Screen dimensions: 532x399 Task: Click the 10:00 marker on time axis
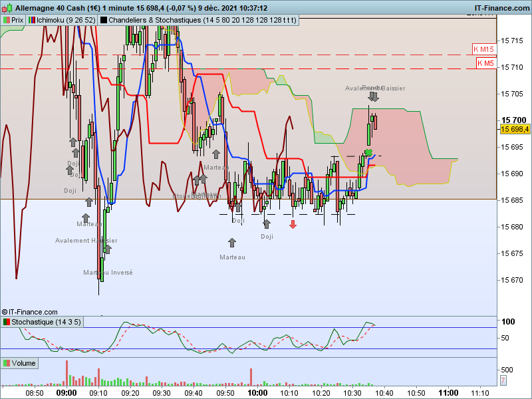[x=257, y=393]
